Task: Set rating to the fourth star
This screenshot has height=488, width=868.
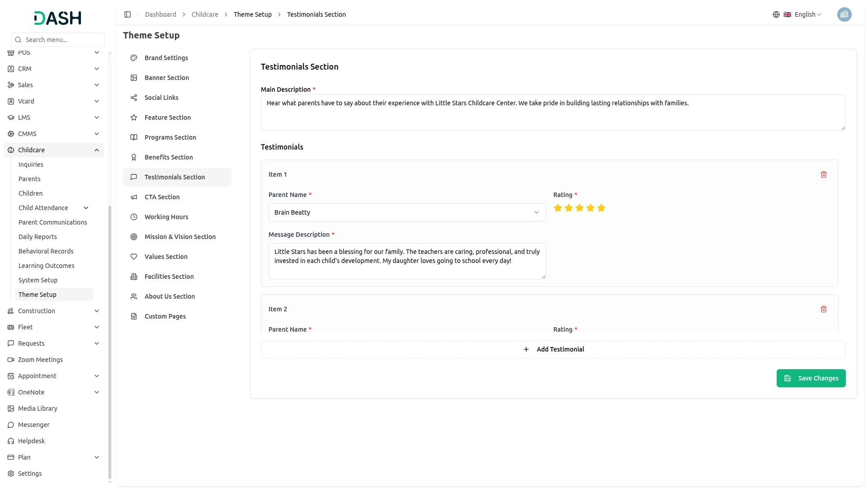Action: pyautogui.click(x=590, y=208)
